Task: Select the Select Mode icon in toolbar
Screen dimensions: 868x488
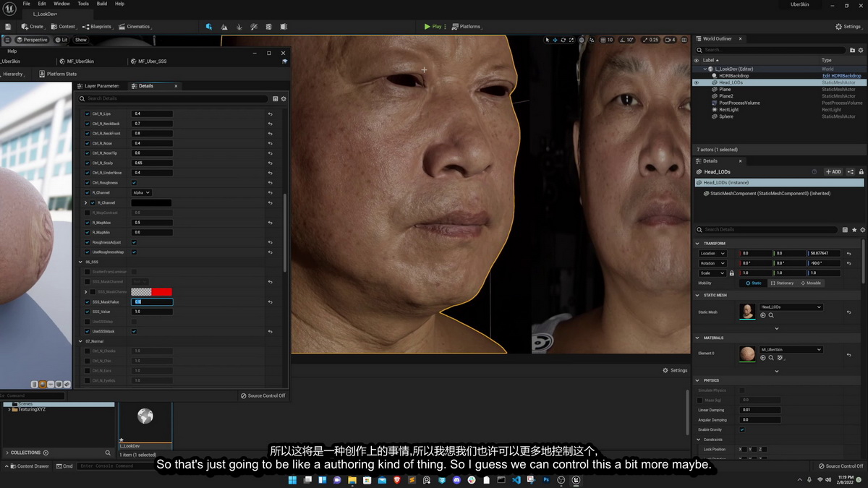Action: click(209, 27)
